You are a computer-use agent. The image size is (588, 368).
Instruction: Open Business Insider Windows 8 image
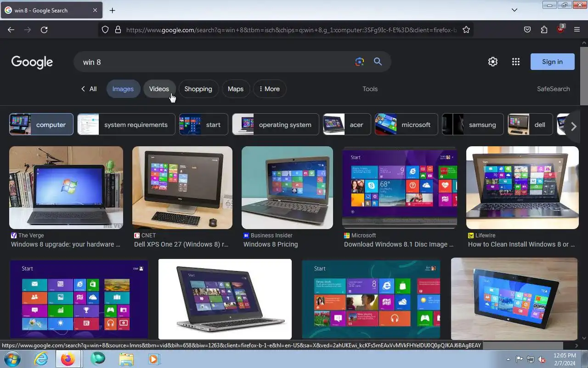(287, 188)
